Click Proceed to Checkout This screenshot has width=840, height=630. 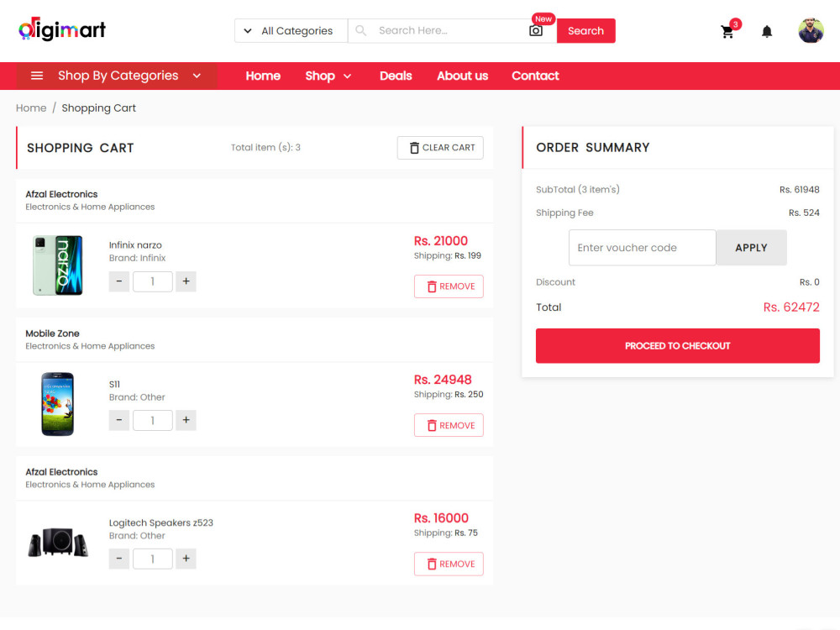(x=677, y=345)
